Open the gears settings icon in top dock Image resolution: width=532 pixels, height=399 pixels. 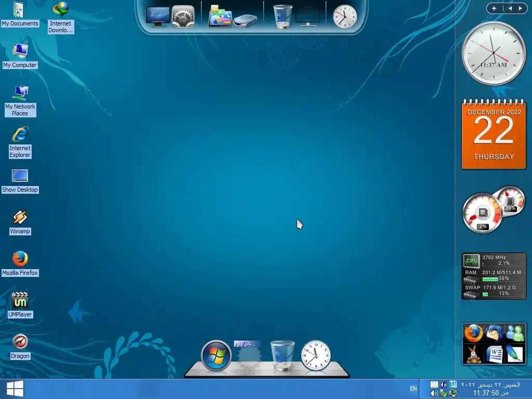coord(183,16)
